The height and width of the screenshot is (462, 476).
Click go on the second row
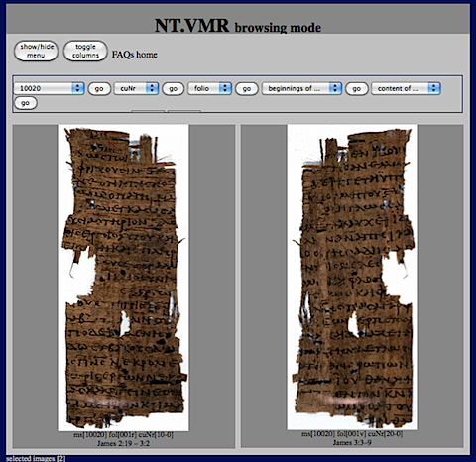pos(26,103)
